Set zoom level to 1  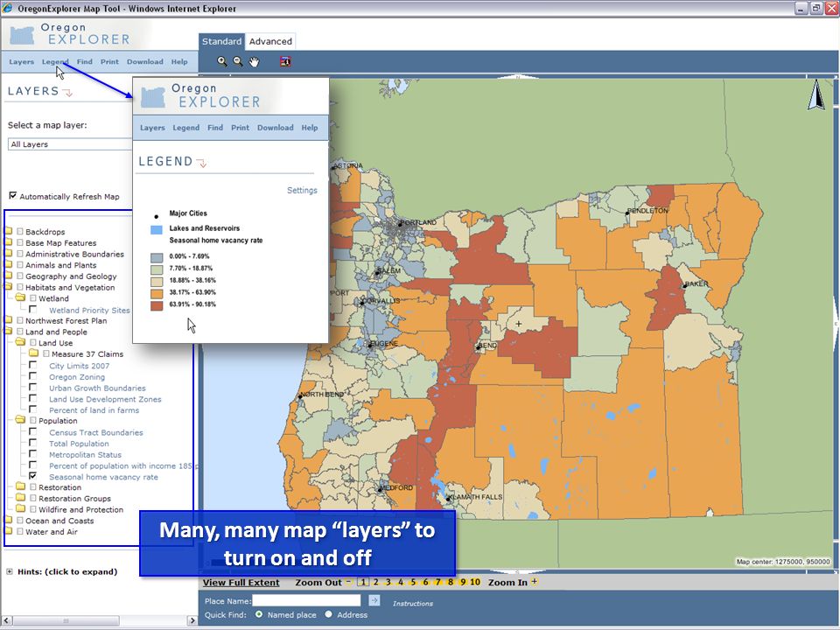tap(363, 582)
